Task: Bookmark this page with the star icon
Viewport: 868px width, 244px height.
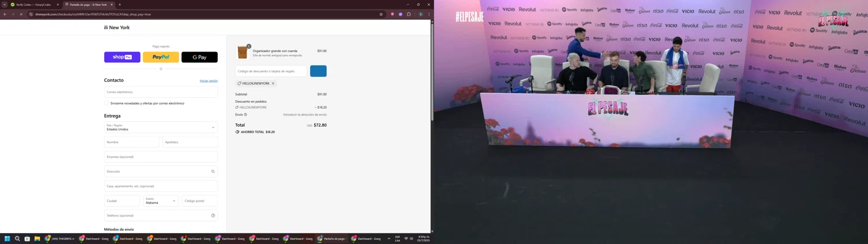Action: (381, 14)
